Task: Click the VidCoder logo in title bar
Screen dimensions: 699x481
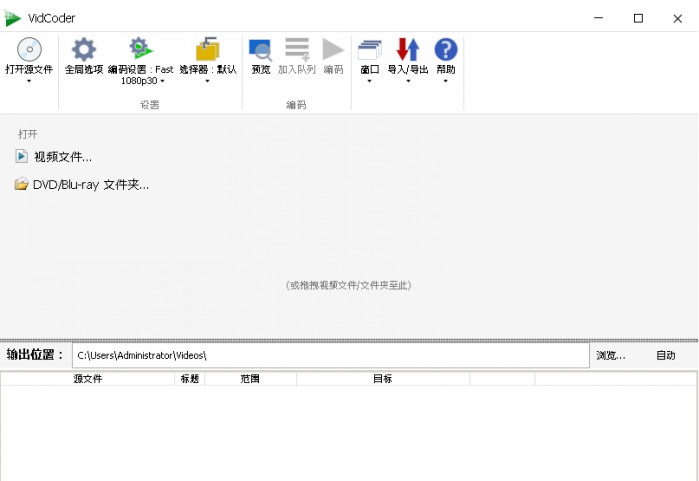Action: (x=13, y=18)
